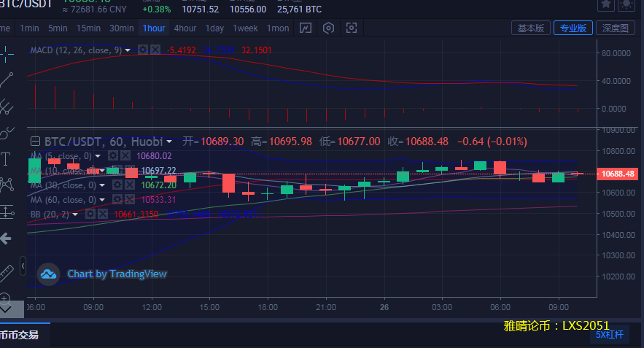Click the Chart by TradingView link
Image resolution: width=644 pixels, height=348 pixels.
click(x=117, y=274)
